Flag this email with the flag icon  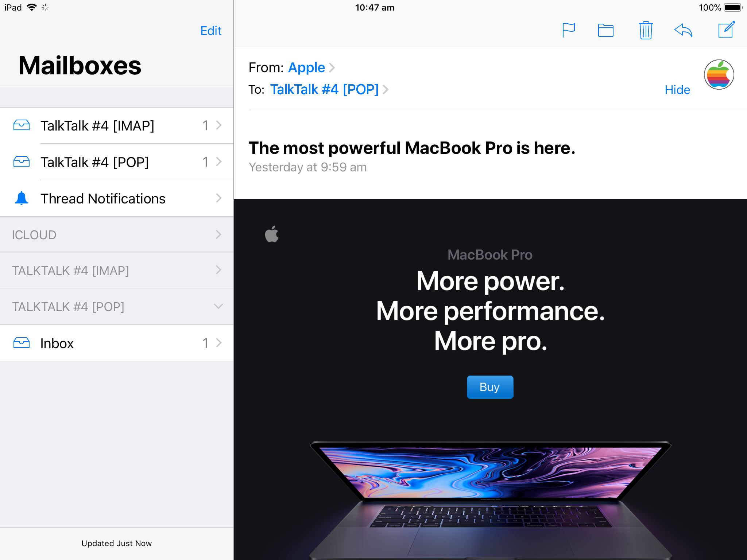pos(568,30)
